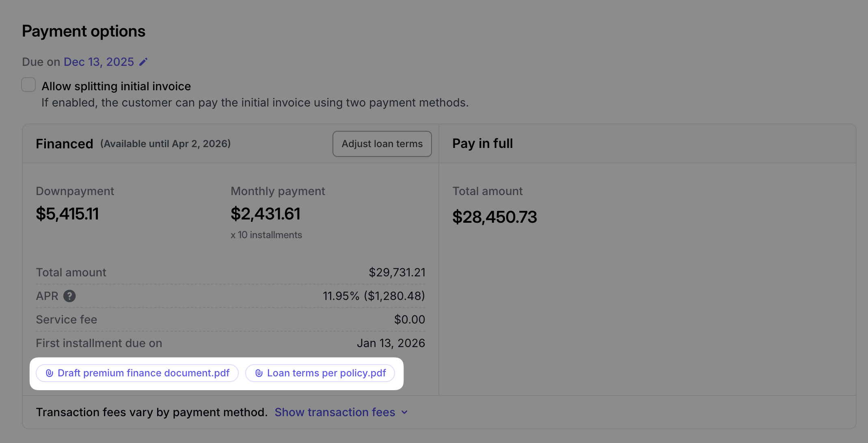Click the Service fee label
This screenshot has width=868, height=443.
point(67,319)
